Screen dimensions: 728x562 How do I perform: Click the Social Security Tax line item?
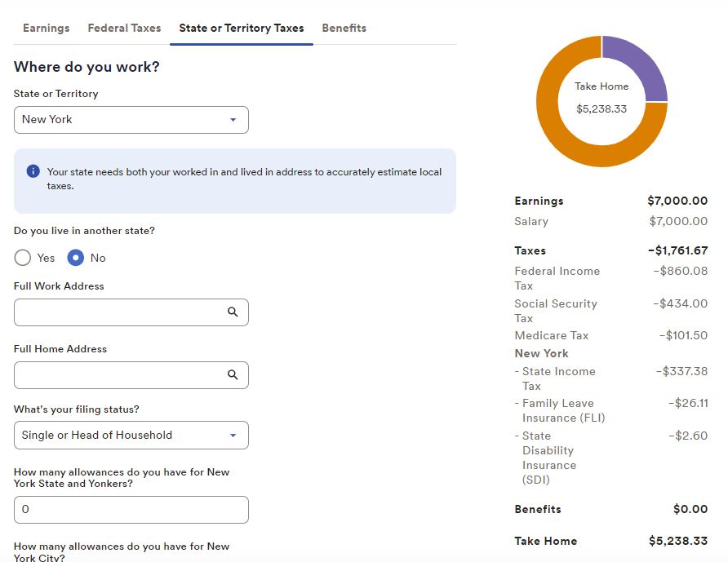click(556, 311)
